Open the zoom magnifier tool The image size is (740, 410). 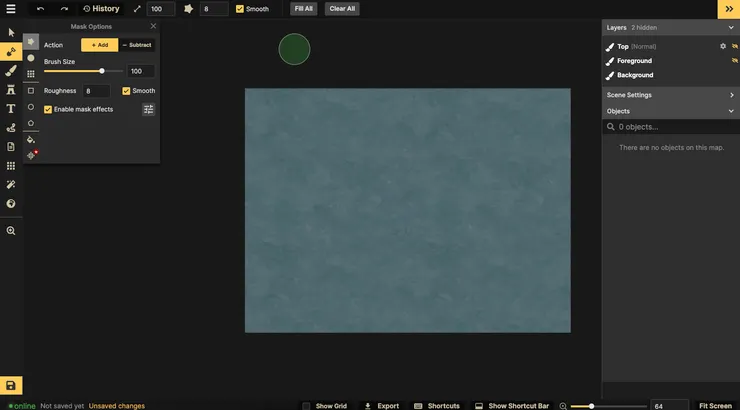[x=11, y=230]
